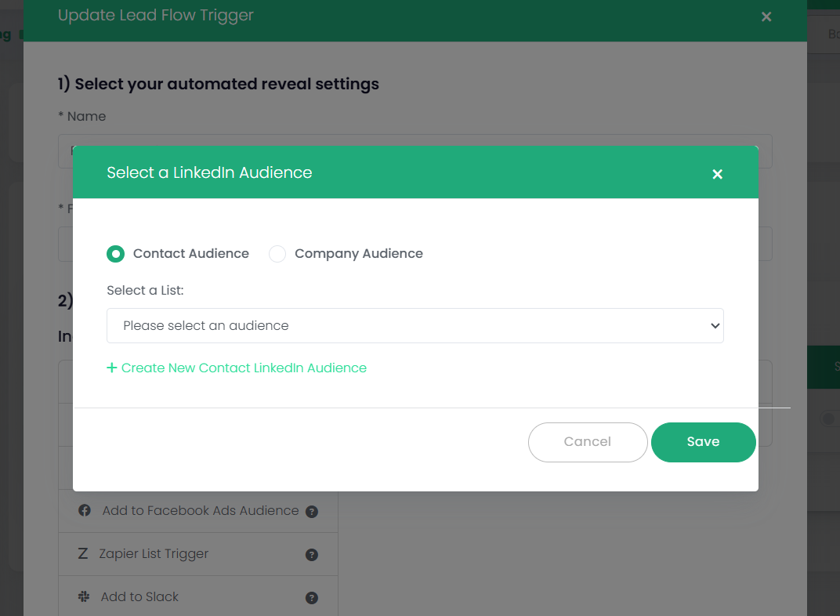Screen dimensions: 840x616
Task: Show help tooltip for Zapier List Trigger
Action: 312,555
